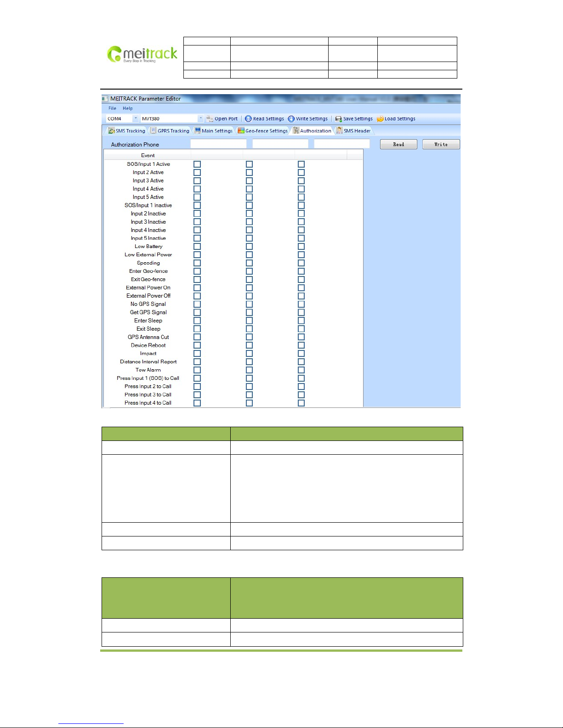The image size is (563, 728).
Task: Check third box for Distance Interval Report
Action: pyautogui.click(x=301, y=361)
